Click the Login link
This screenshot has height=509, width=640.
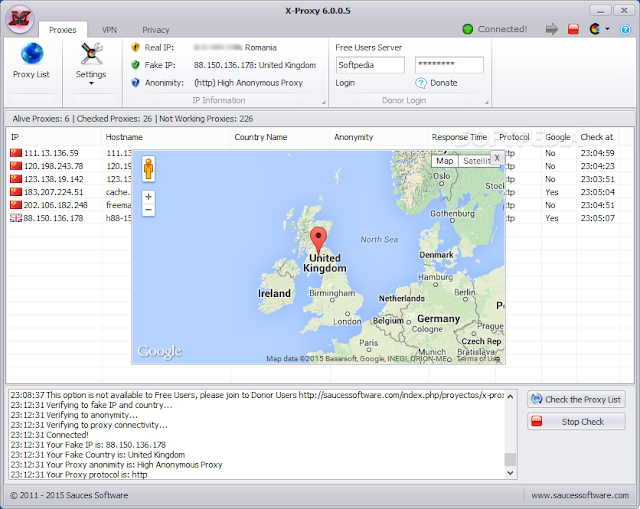pyautogui.click(x=345, y=83)
